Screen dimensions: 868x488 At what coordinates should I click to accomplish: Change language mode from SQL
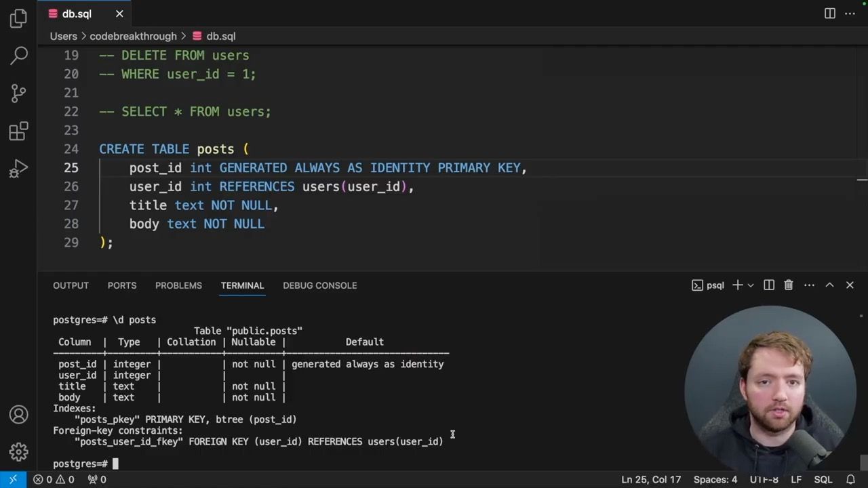pos(823,479)
